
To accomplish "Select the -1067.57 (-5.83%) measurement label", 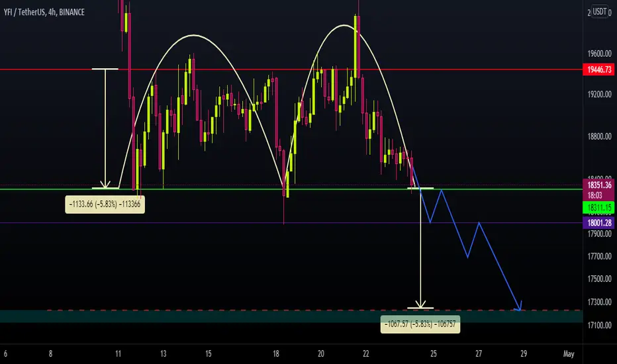I will (x=420, y=324).
